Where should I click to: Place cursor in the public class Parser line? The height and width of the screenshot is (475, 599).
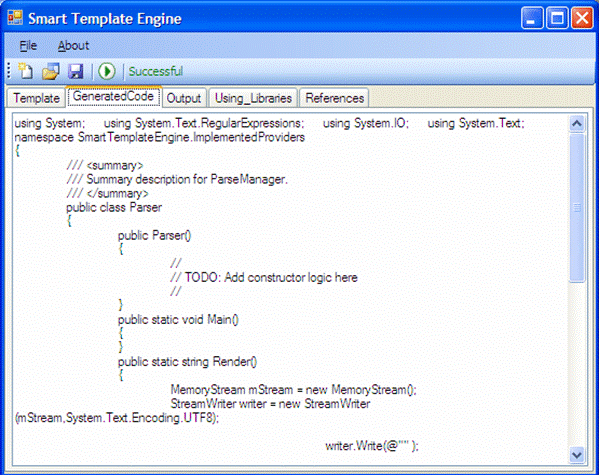click(x=114, y=208)
